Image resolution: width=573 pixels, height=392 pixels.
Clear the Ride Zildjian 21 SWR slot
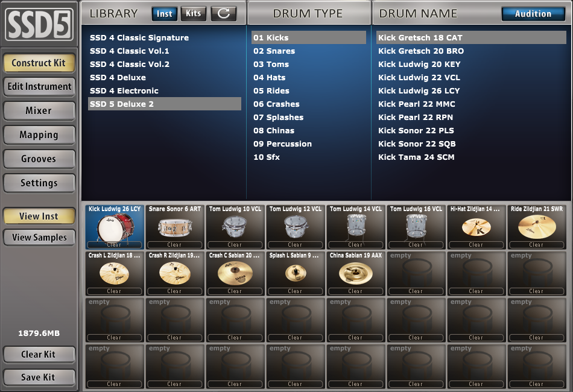[x=536, y=245]
